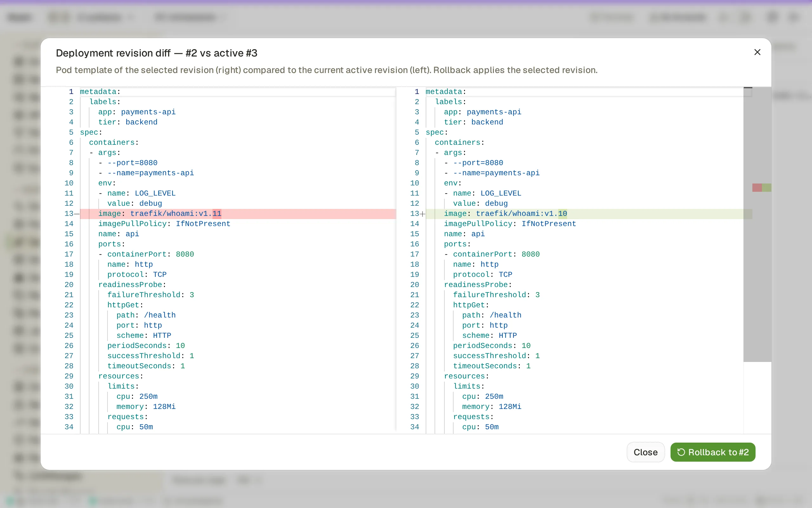Click 'app: payments-api' in left pane

pos(137,112)
